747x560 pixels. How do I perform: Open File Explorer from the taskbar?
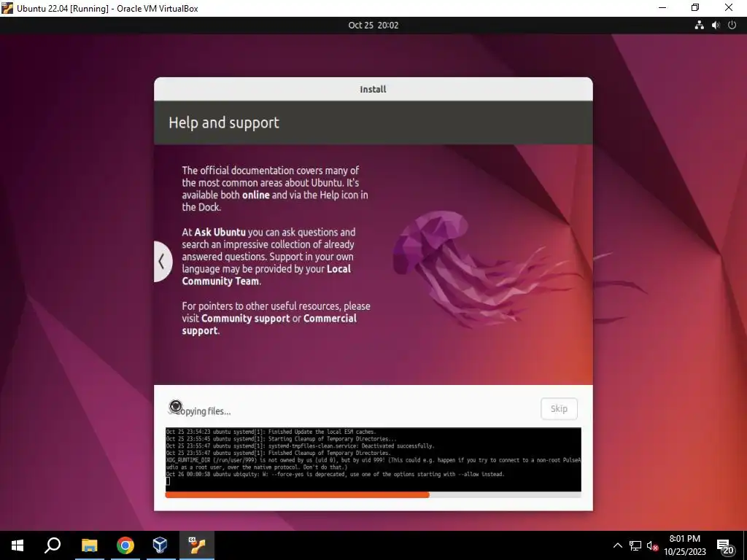(x=89, y=545)
